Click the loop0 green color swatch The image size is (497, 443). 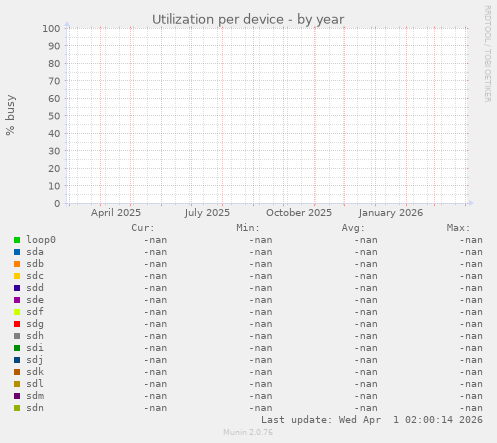tap(17, 240)
